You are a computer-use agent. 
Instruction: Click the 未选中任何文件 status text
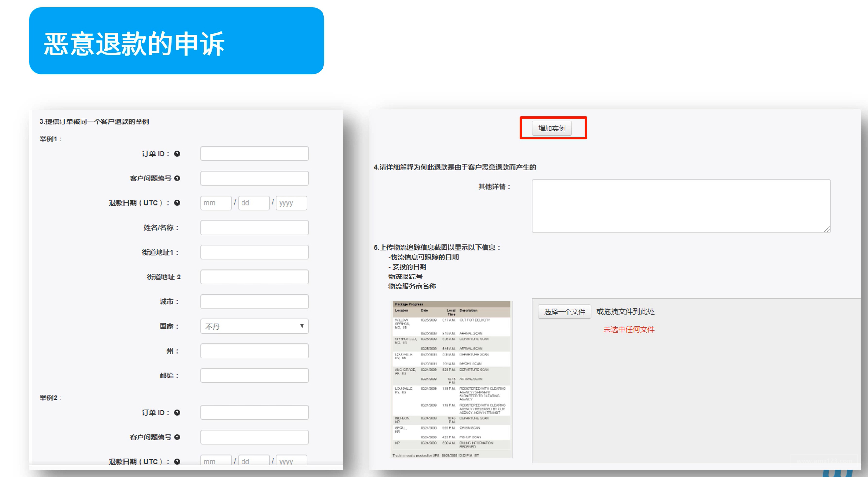pyautogui.click(x=629, y=330)
